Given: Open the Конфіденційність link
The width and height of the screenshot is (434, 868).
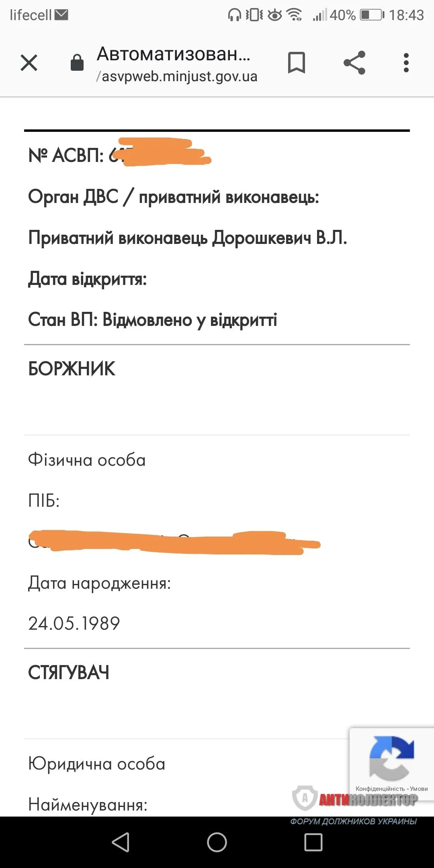Looking at the screenshot, I should point(380,789).
